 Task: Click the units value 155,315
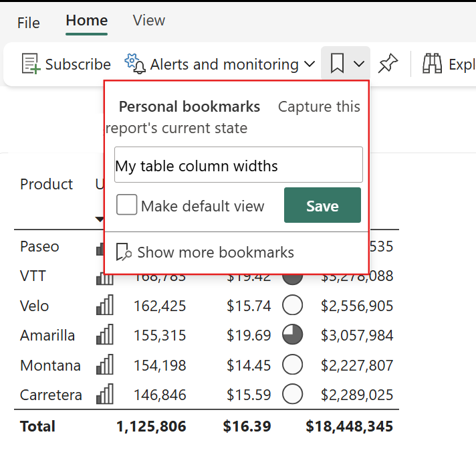(160, 336)
